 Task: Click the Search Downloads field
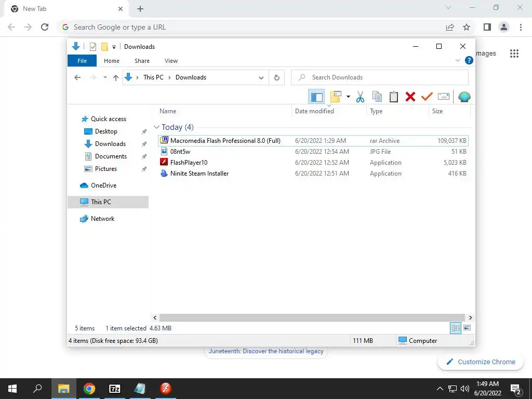(380, 77)
